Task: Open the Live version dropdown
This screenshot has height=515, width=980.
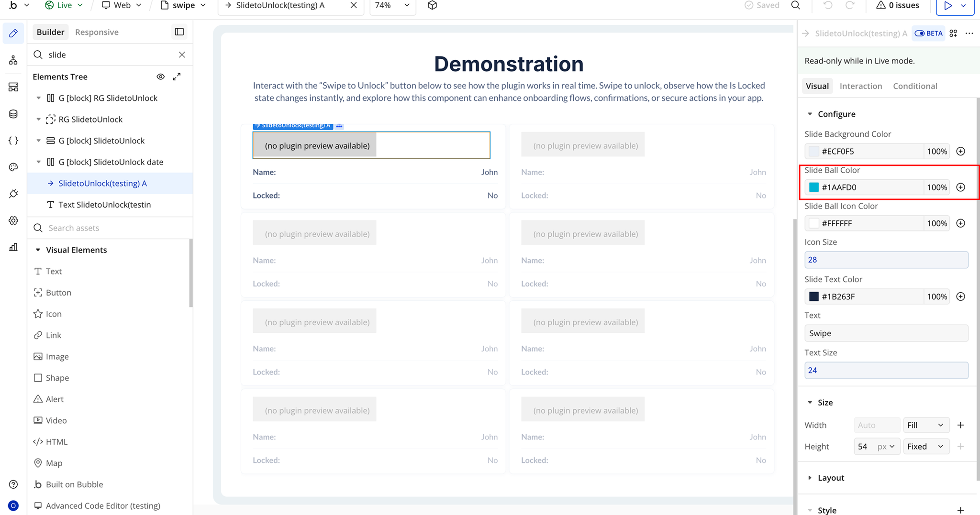Action: (64, 5)
